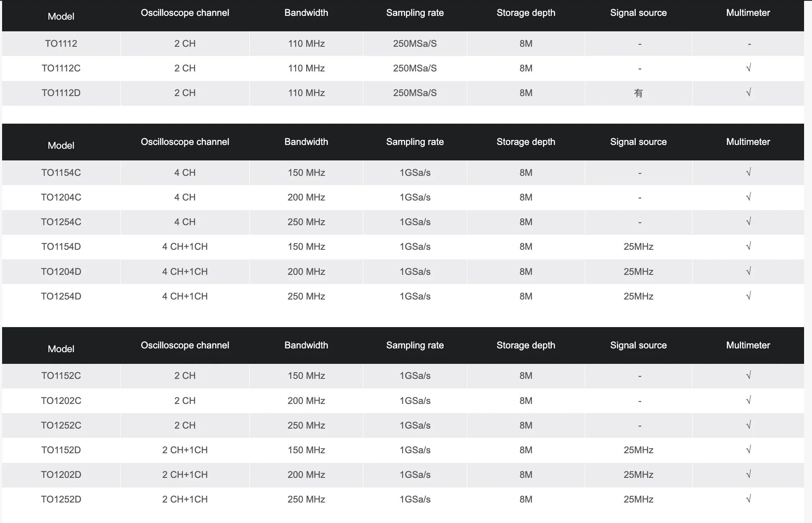Click the TO1154C multimeter checkmark
This screenshot has width=812, height=523.
748,172
